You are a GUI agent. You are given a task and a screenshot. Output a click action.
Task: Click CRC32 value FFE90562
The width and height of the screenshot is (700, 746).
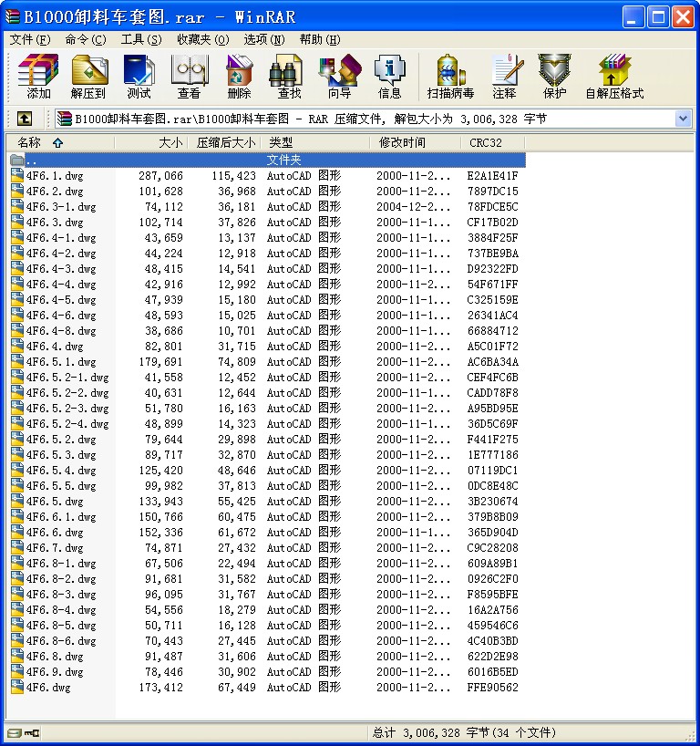(x=493, y=687)
